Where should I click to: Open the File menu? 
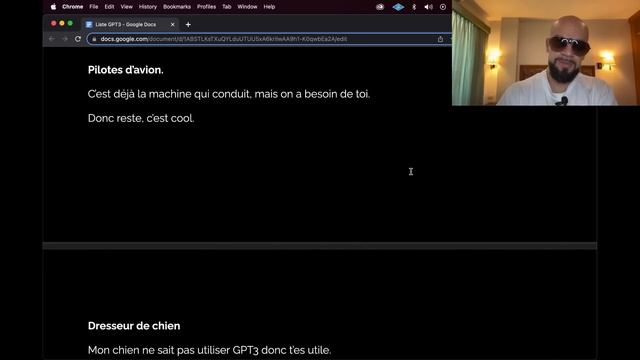click(93, 7)
